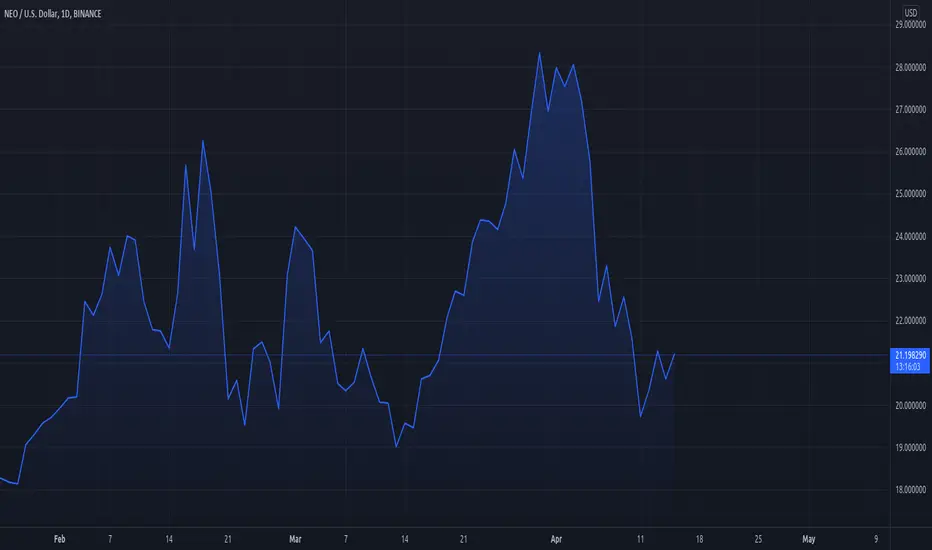The width and height of the screenshot is (932, 550).
Task: Click the 29.000000 price axis label
Action: [910, 24]
